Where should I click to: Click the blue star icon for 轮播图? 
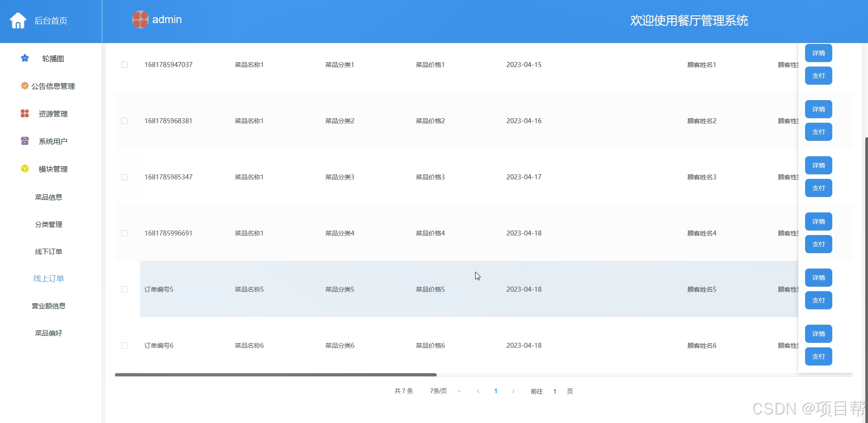click(25, 58)
